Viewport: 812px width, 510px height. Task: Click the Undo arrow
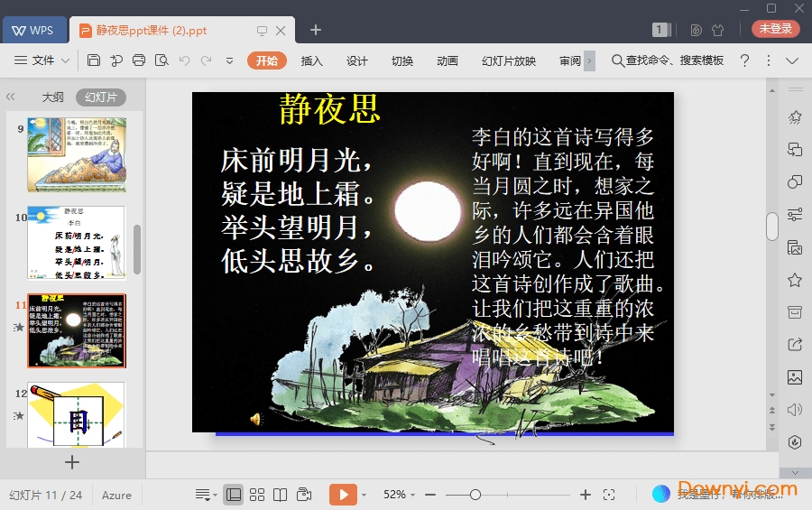(184, 60)
